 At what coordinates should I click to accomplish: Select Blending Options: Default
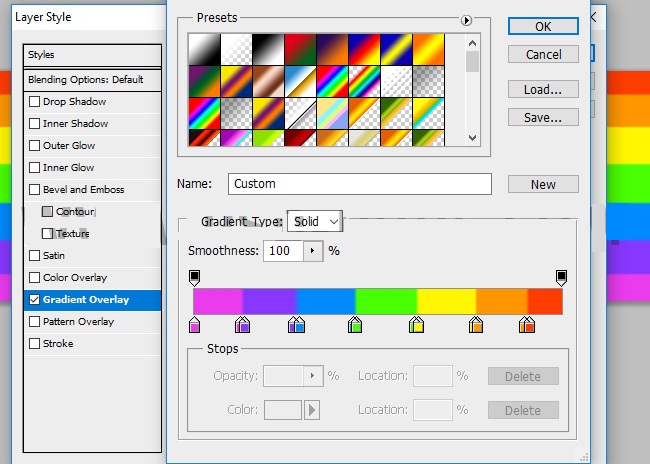coord(92,80)
